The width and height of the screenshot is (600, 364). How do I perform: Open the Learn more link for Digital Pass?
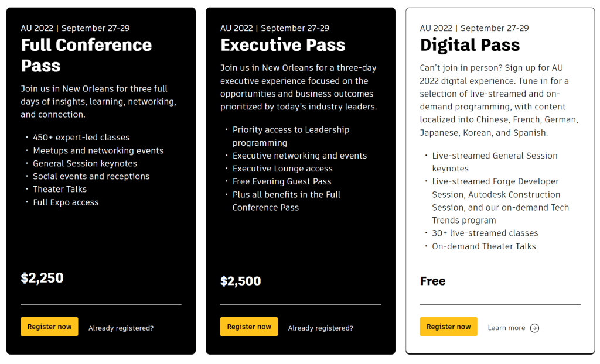tap(506, 328)
